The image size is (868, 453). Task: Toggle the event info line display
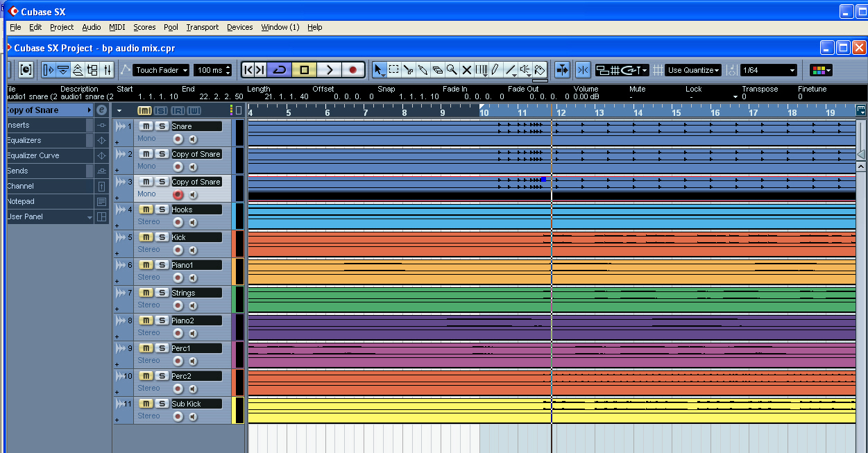tap(63, 70)
